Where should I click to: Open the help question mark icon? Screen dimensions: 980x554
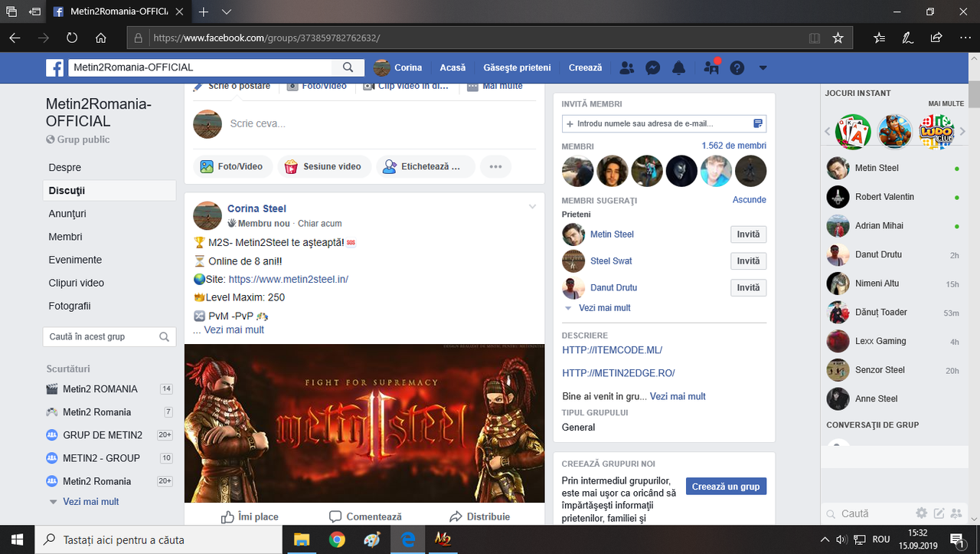pos(737,67)
